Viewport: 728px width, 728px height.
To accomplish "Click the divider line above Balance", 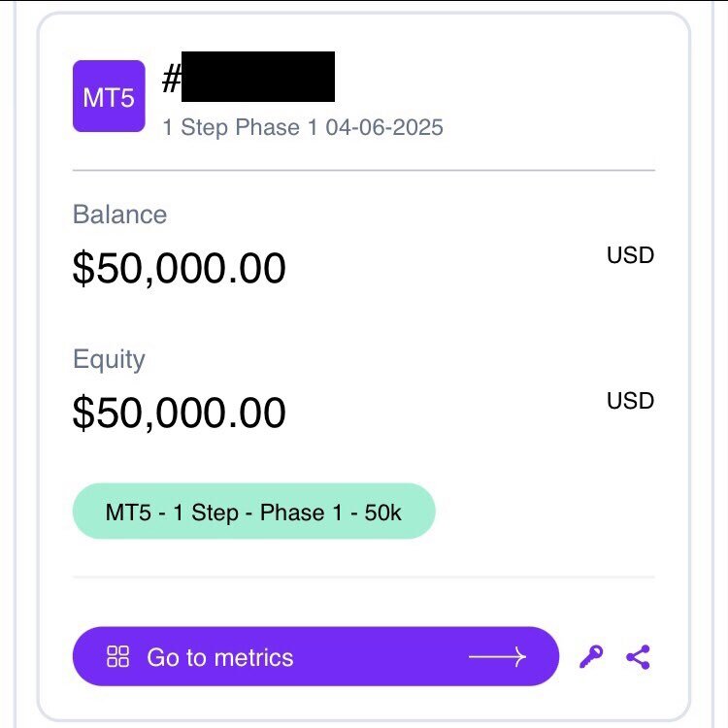I will (364, 171).
